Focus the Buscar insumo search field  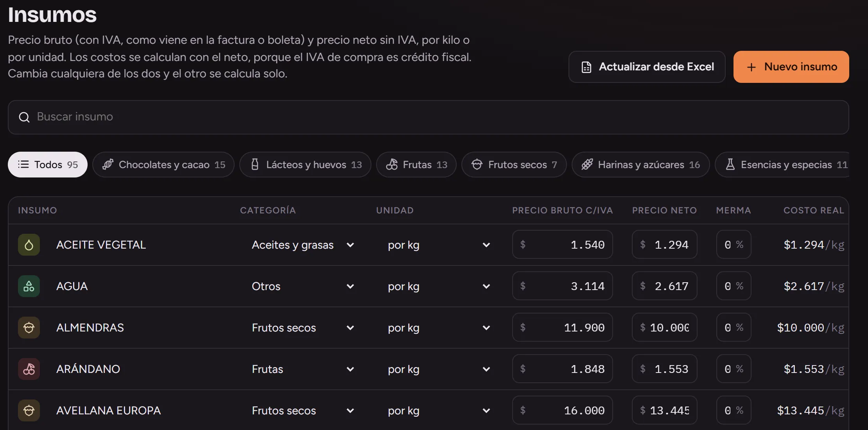(x=429, y=117)
